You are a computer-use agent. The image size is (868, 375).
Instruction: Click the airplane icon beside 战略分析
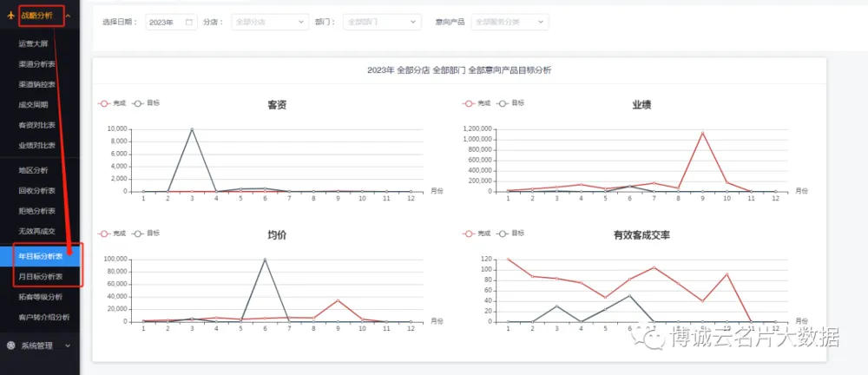10,15
